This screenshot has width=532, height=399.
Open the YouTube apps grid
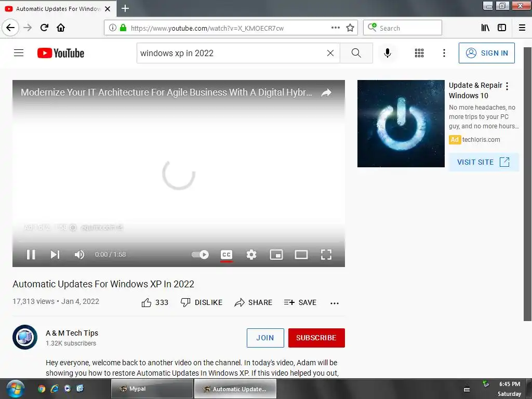tap(419, 53)
